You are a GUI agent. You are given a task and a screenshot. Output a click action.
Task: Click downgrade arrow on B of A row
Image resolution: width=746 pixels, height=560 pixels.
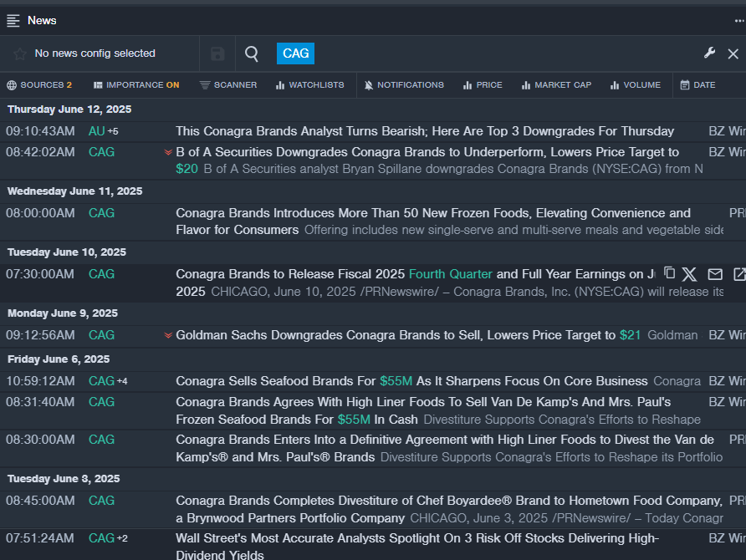168,153
